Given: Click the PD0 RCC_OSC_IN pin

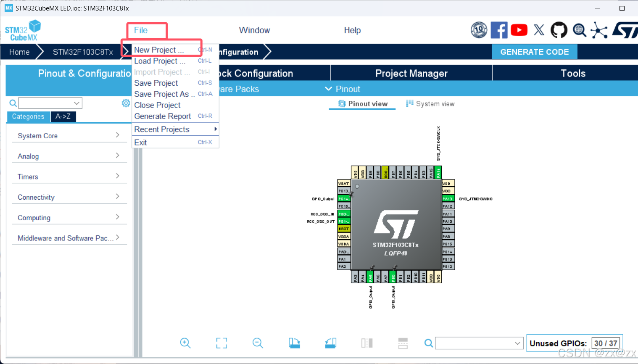Looking at the screenshot, I should click(344, 214).
